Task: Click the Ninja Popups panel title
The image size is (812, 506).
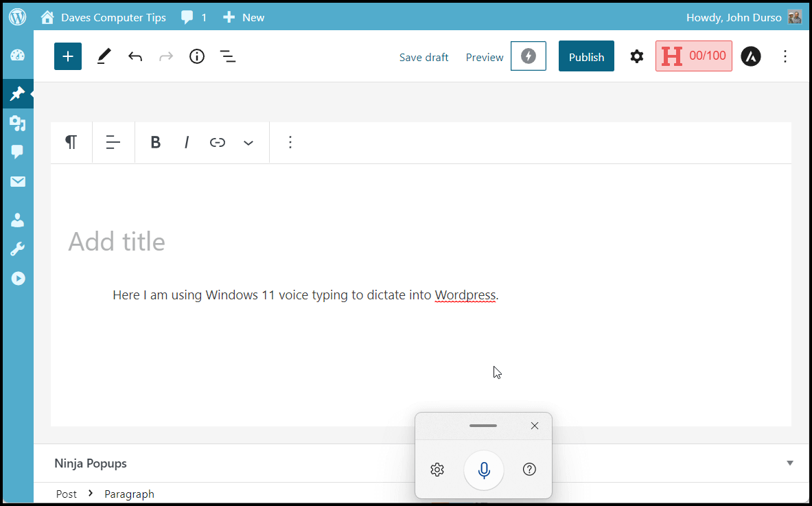Action: (x=91, y=463)
